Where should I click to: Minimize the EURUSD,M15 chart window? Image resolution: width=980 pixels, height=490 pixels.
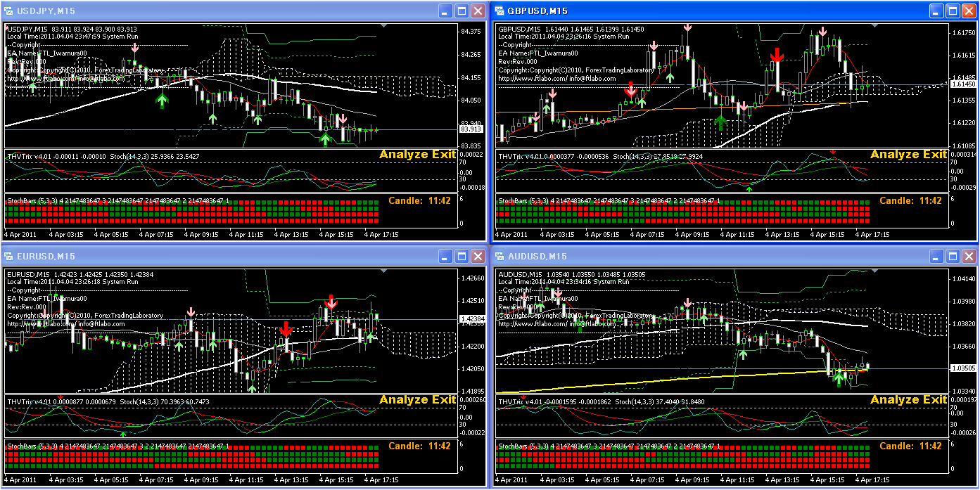point(447,256)
